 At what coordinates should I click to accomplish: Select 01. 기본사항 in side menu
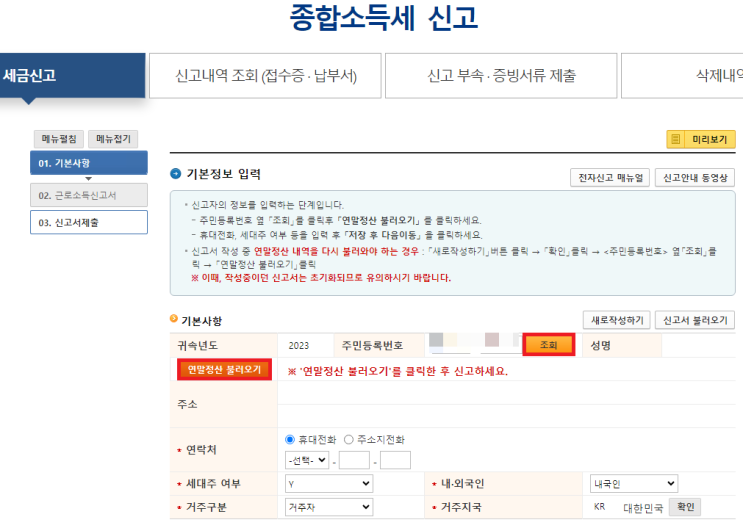coord(89,163)
